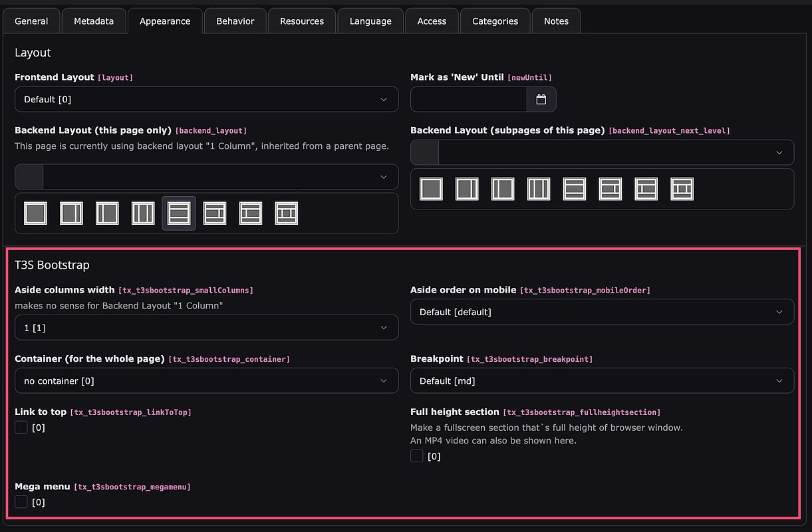Viewport: 812px width, 532px height.
Task: Select right-sidebar layout icon for this page only
Action: click(x=71, y=213)
